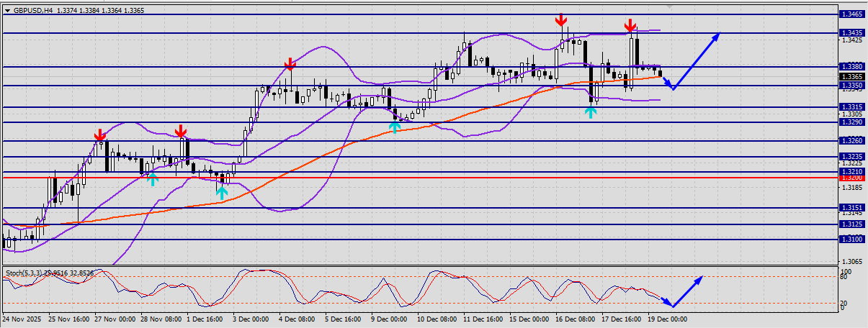Viewport: 868px width, 328px height.
Task: Select the 1.3260 price level label
Action: 852,141
